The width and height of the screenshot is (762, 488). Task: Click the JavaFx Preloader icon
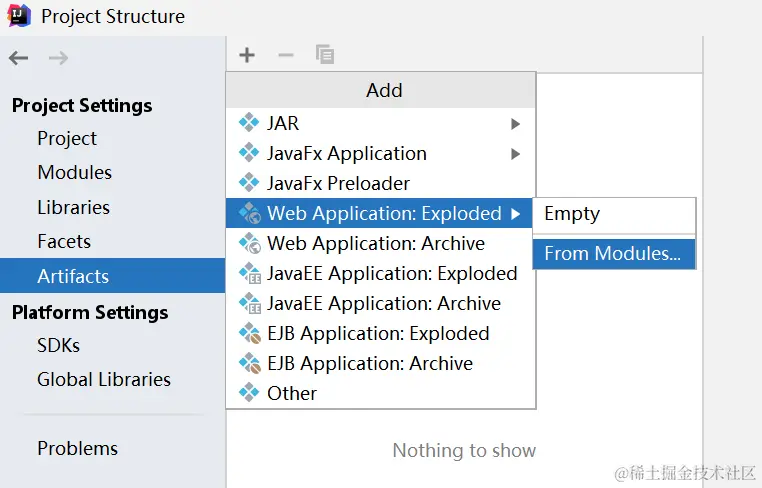point(249,183)
